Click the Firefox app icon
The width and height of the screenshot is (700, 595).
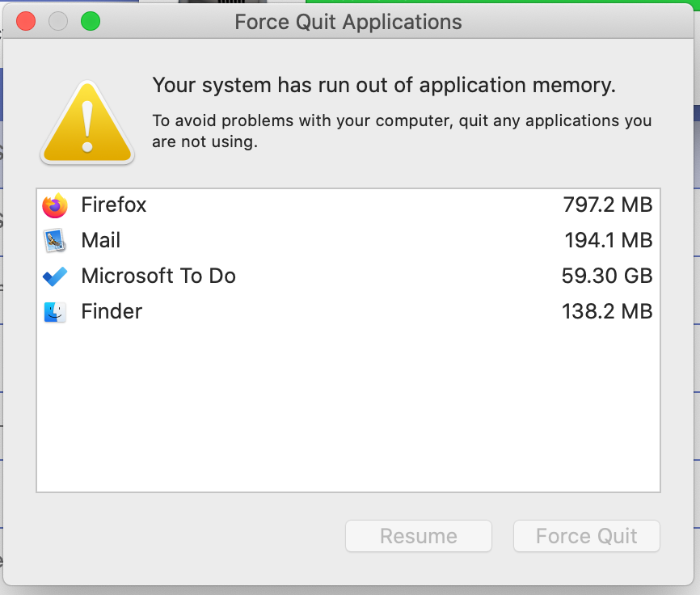coord(55,205)
